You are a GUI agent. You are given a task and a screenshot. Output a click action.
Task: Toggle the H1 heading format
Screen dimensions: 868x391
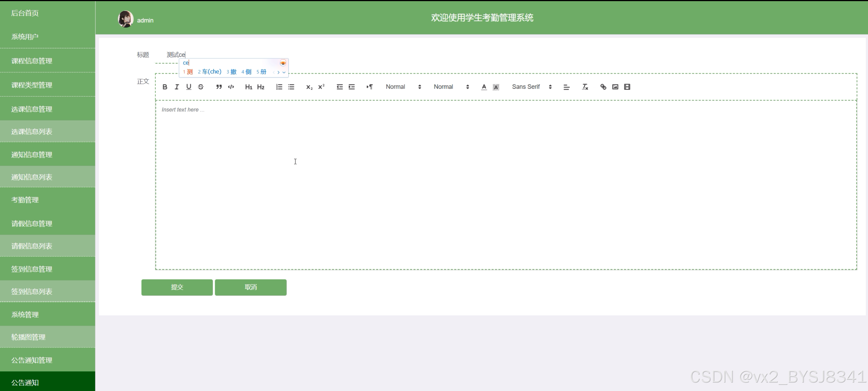click(248, 87)
